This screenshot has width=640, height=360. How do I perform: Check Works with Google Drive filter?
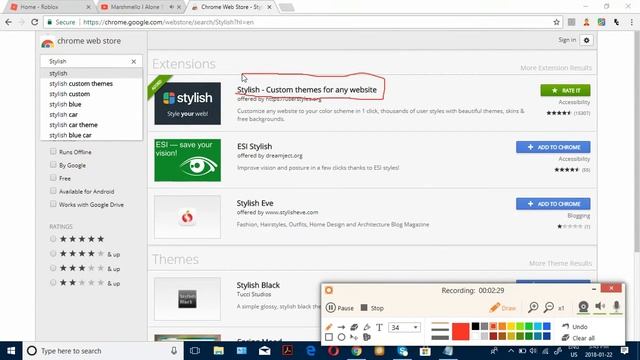[x=53, y=204]
